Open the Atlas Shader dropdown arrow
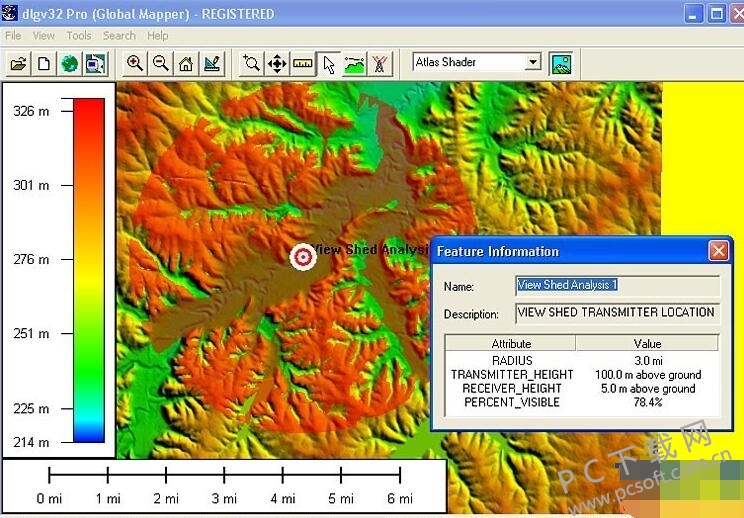 point(533,62)
